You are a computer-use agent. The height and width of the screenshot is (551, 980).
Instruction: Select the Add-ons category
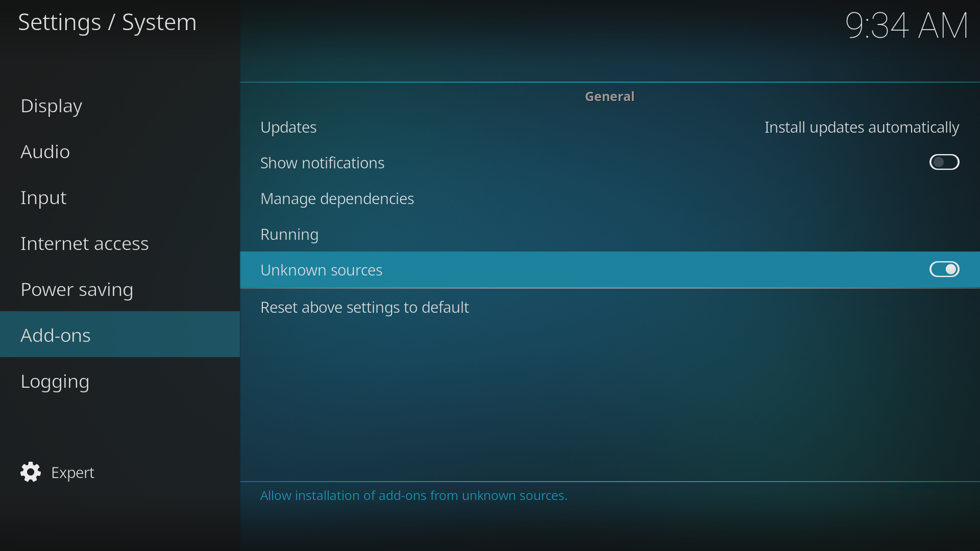click(x=55, y=335)
